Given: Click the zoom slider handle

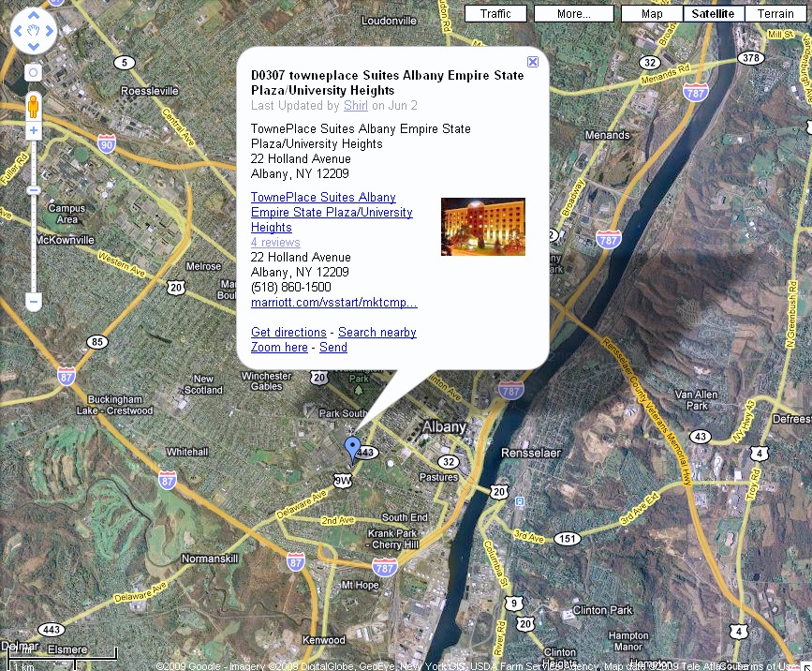Looking at the screenshot, I should [x=34, y=190].
